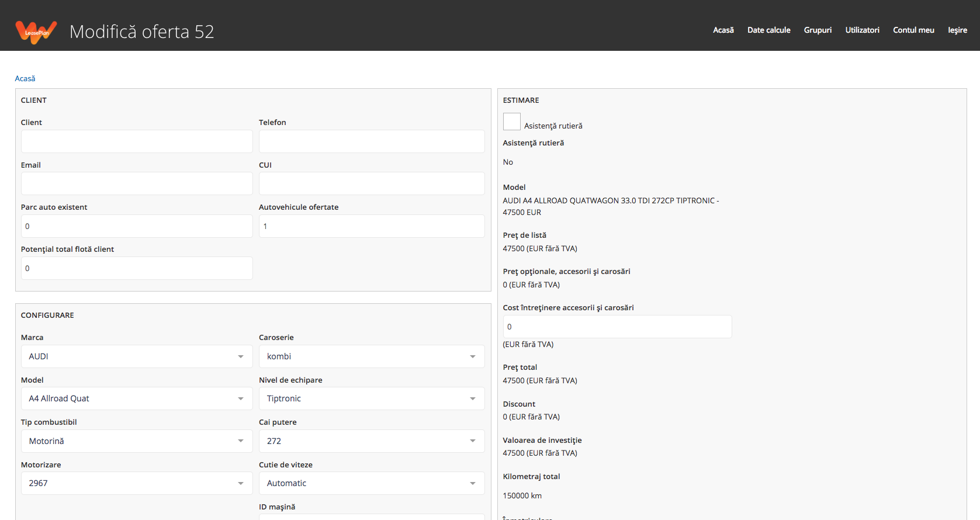Click the 150000 km kilometraj value
980x520 pixels.
pyautogui.click(x=522, y=495)
